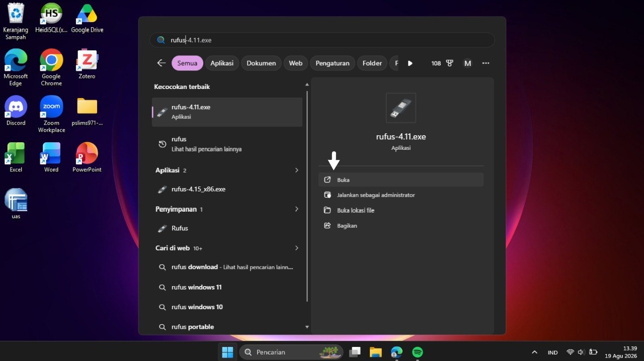Open the Discord desktop shortcut
This screenshot has height=361, width=644.
(16, 111)
